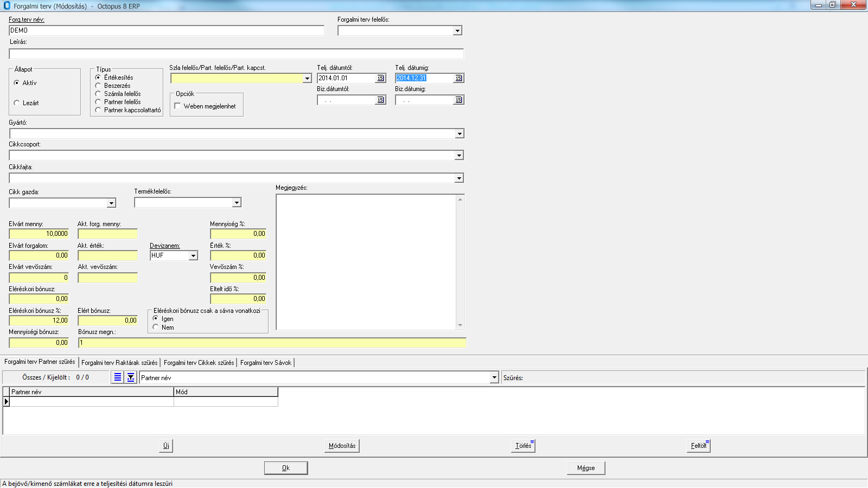
Task: Click the filter funnel icon
Action: coord(131,377)
